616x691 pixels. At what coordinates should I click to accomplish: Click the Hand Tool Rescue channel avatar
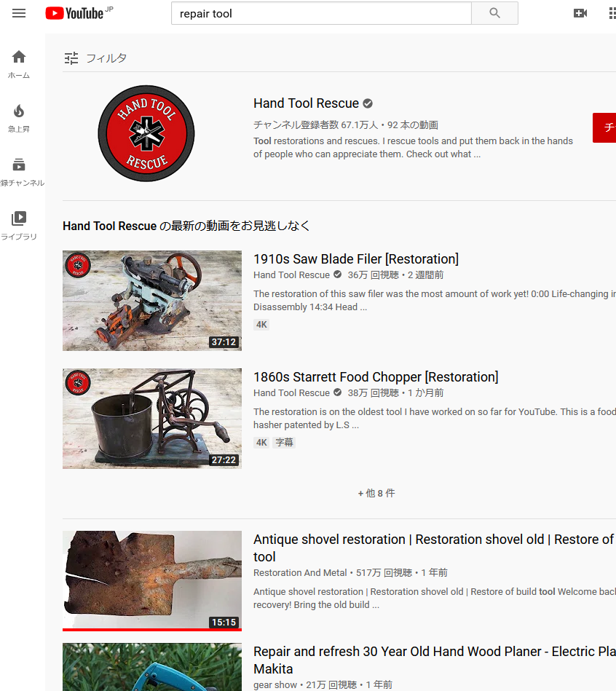point(146,133)
